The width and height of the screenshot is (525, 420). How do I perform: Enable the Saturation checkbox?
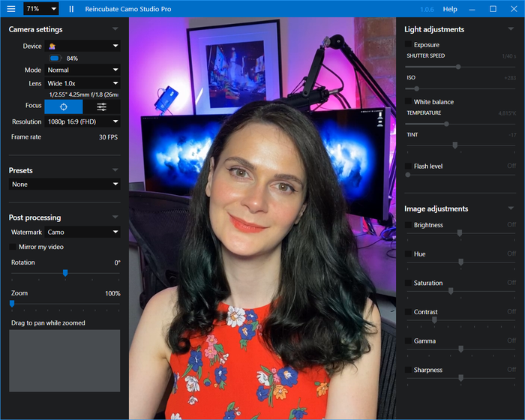[408, 283]
